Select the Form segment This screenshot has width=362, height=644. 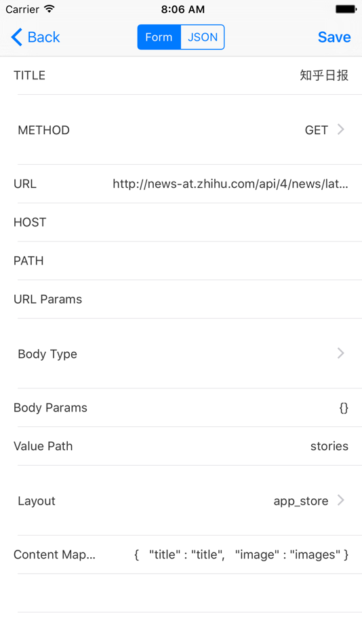pos(159,37)
